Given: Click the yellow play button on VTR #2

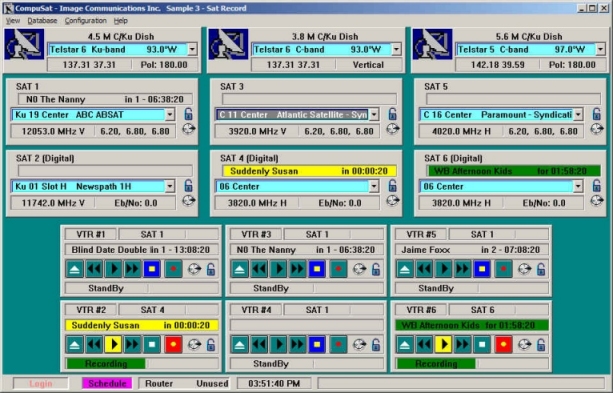Looking at the screenshot, I should tap(113, 345).
